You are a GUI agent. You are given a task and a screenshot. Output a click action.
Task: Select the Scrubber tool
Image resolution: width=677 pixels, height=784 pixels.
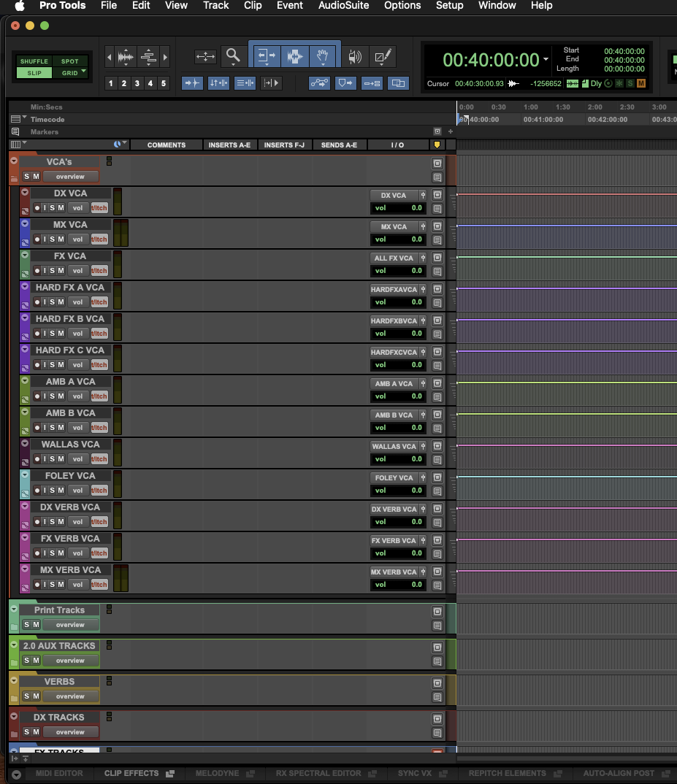tap(355, 55)
